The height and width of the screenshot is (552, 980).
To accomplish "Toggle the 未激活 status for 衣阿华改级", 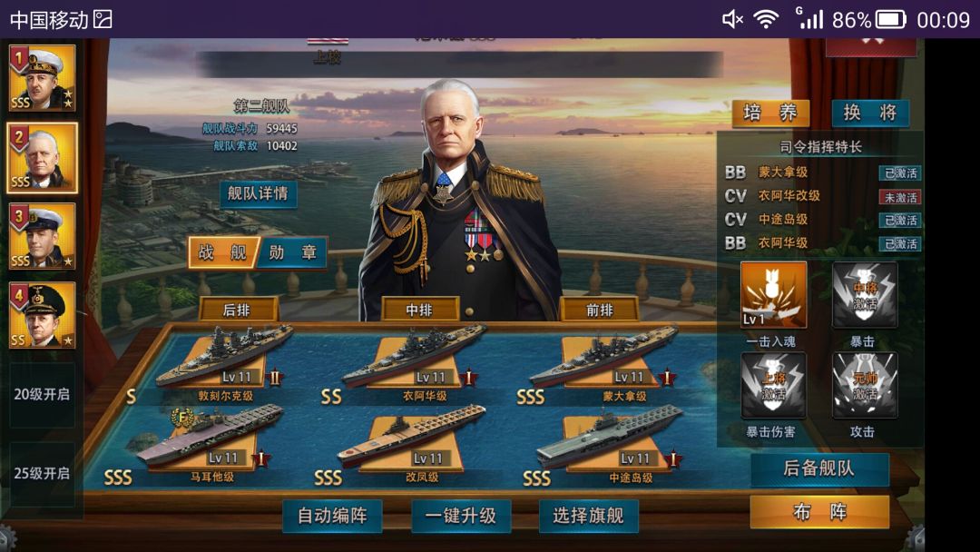I will tap(900, 198).
